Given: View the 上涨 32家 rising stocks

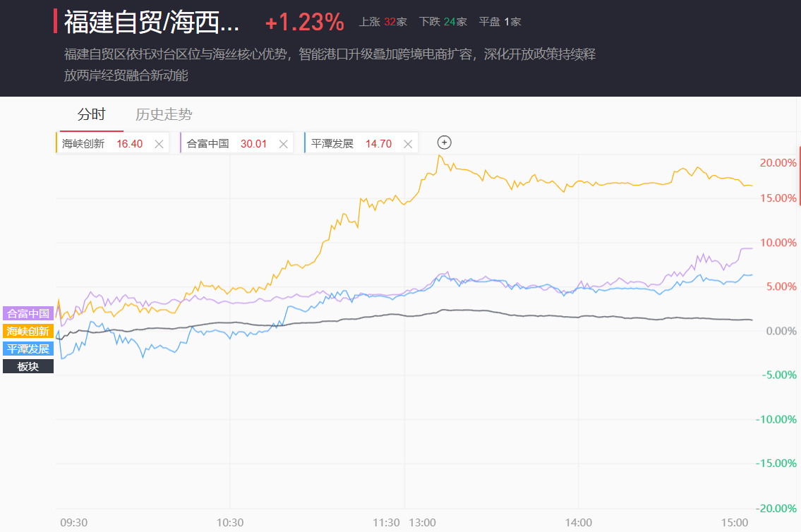Looking at the screenshot, I should 383,22.
